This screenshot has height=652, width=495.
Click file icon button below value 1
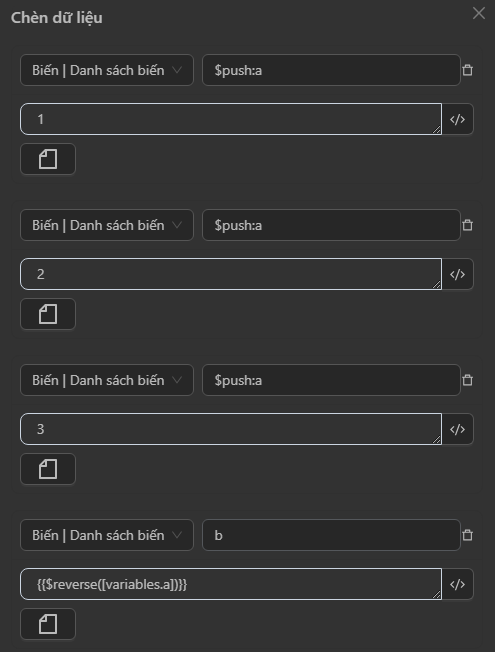(48, 159)
